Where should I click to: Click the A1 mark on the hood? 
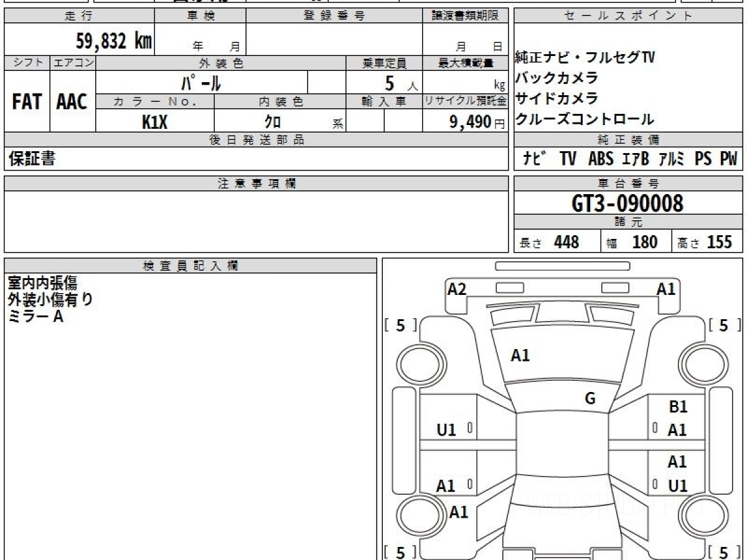520,355
